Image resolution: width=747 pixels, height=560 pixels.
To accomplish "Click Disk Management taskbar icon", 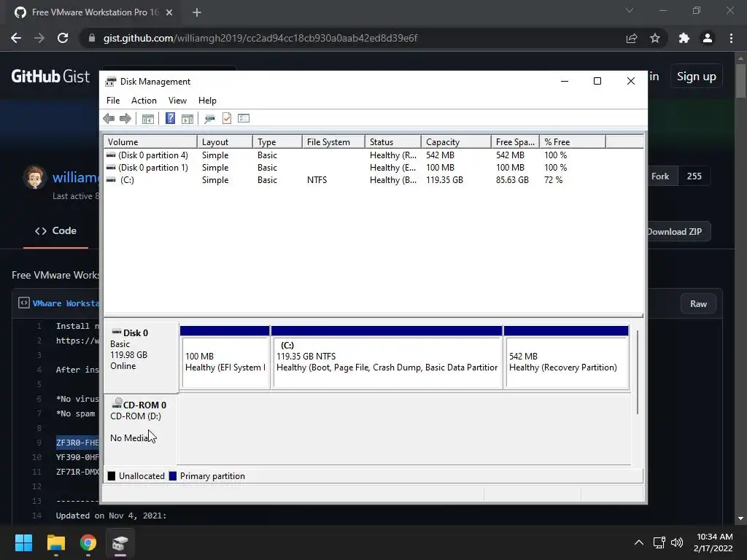I will point(120,542).
